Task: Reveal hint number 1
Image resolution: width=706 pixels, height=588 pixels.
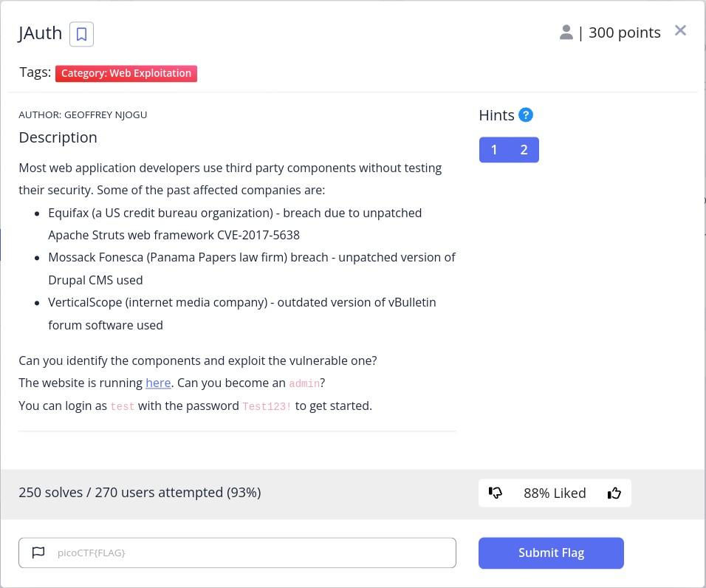Action: 494,150
